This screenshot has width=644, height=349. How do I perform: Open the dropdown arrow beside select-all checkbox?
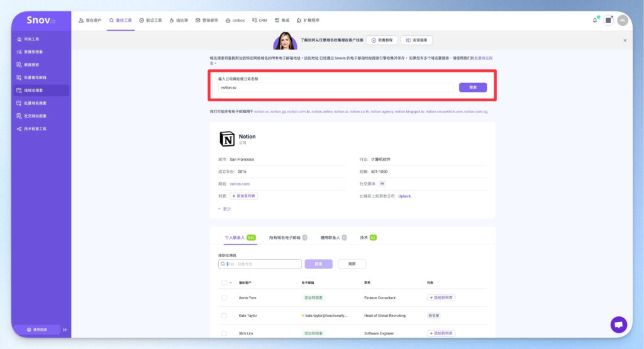coord(230,282)
